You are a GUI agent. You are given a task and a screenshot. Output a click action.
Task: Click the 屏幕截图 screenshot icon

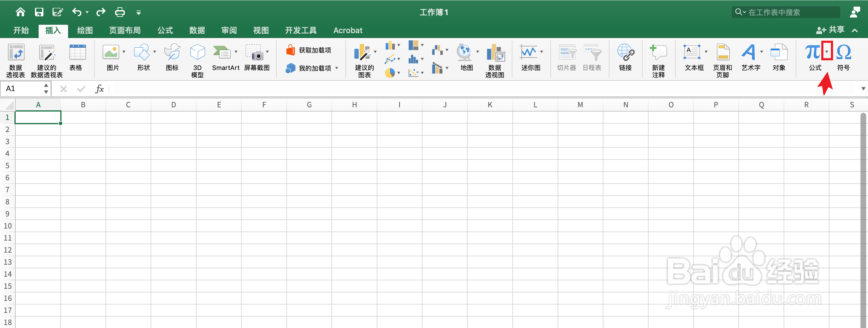pos(254,52)
